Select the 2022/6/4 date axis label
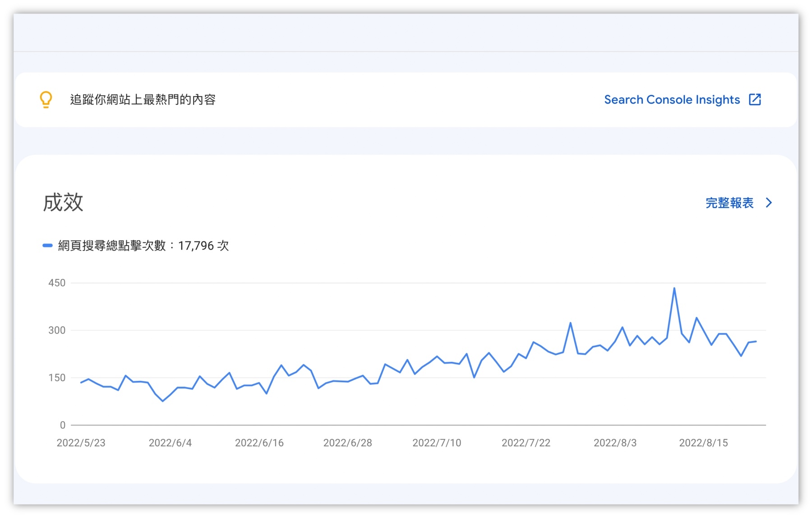The width and height of the screenshot is (812, 518). 170,443
